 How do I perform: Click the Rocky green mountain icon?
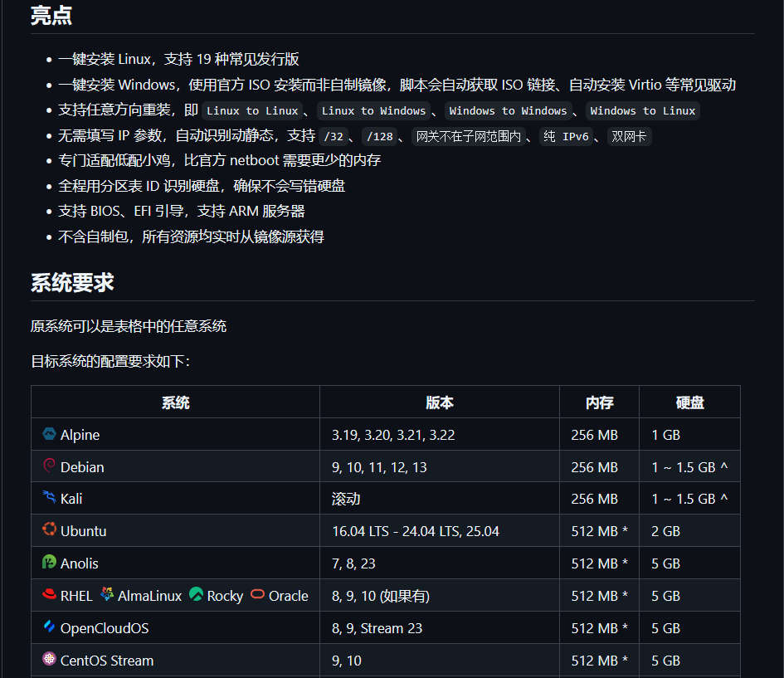(196, 594)
